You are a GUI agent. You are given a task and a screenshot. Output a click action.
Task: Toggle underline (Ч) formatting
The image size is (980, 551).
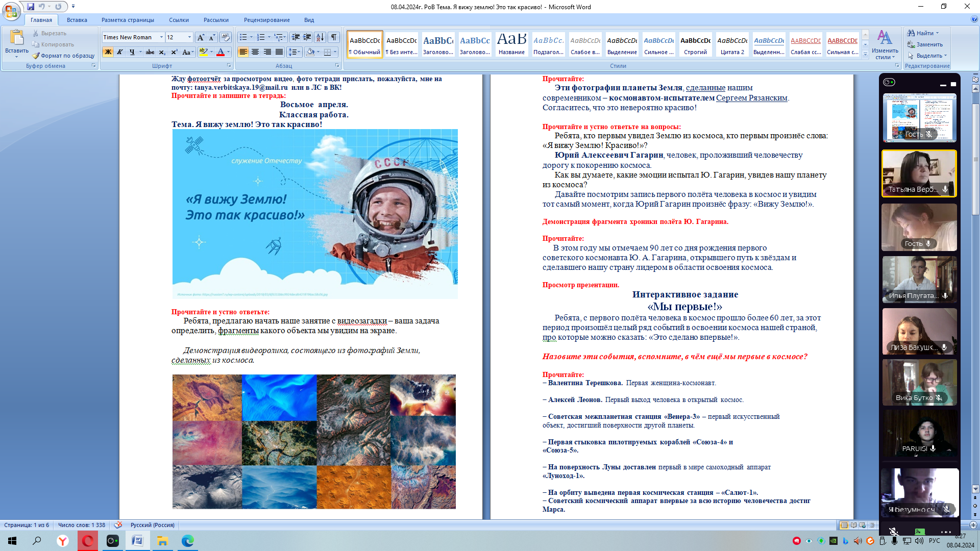[132, 52]
